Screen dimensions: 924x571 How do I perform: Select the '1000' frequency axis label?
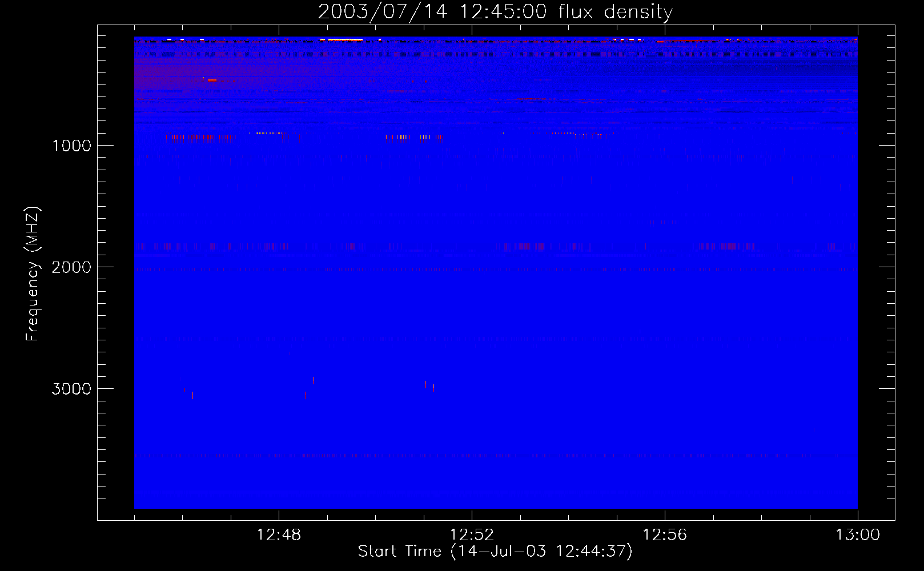[71, 146]
